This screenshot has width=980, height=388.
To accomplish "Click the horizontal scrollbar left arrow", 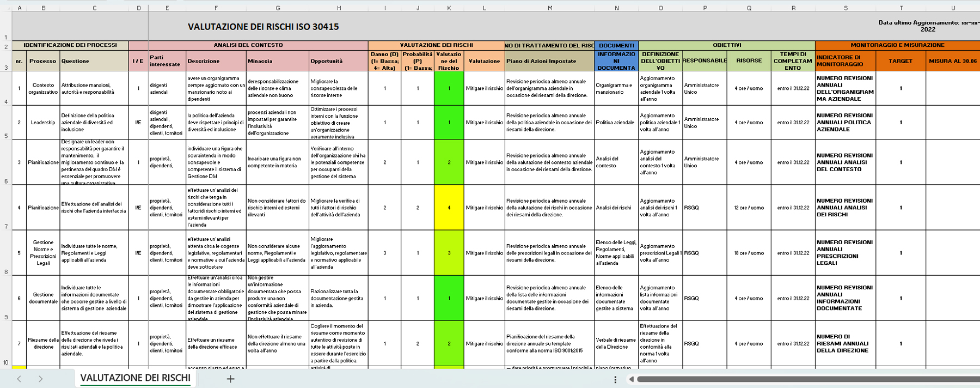I will (x=631, y=379).
